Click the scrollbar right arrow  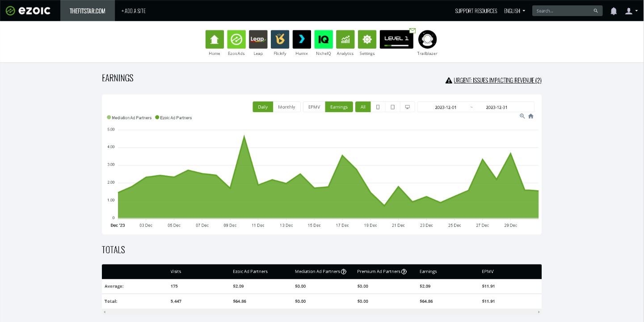(539, 312)
